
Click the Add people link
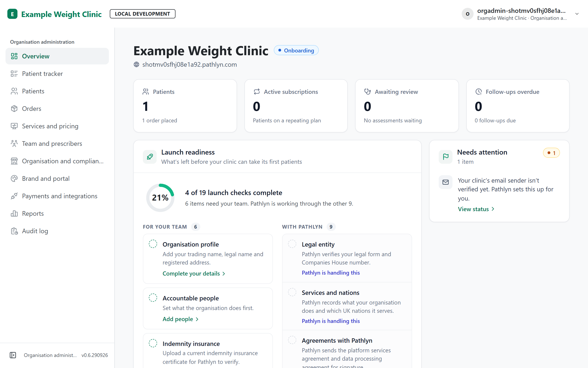tap(181, 319)
